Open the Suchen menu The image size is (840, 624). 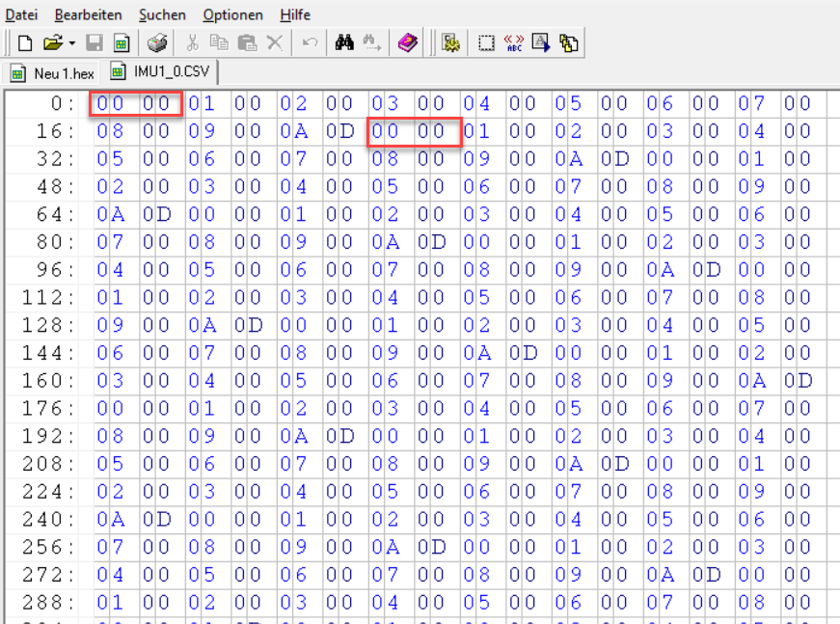162,14
